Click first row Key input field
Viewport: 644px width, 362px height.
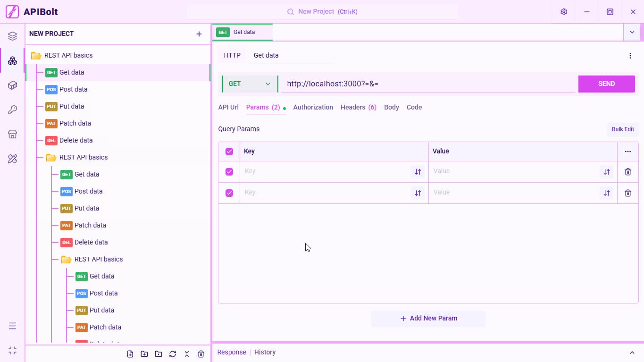pyautogui.click(x=326, y=171)
